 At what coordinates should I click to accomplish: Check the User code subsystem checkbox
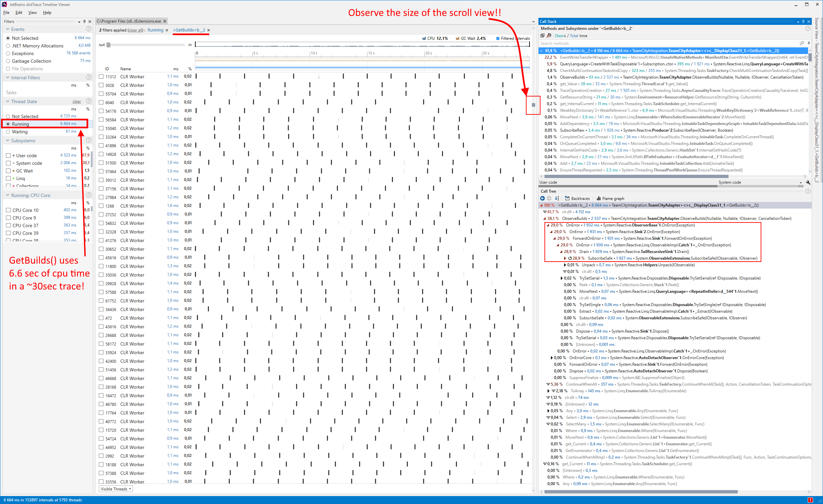tap(8, 155)
